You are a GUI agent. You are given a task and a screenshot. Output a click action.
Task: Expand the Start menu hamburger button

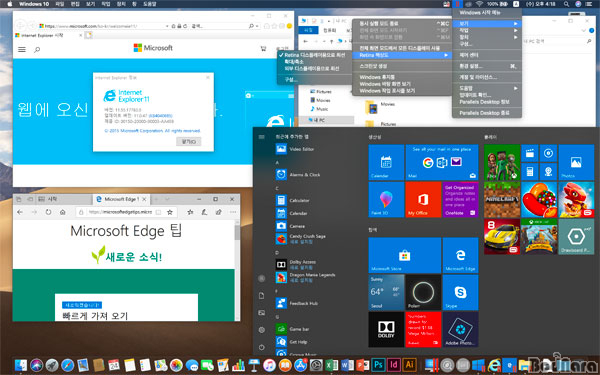pyautogui.click(x=262, y=137)
